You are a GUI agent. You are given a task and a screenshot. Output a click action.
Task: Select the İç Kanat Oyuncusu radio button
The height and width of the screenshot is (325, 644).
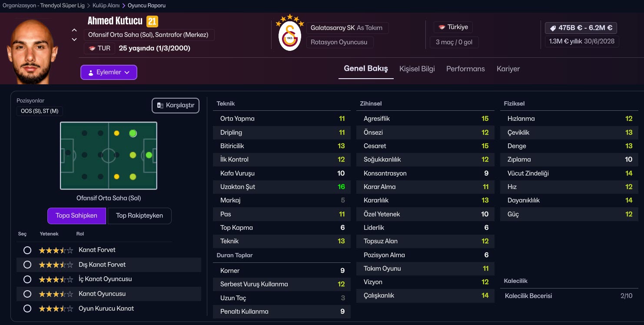[27, 279]
